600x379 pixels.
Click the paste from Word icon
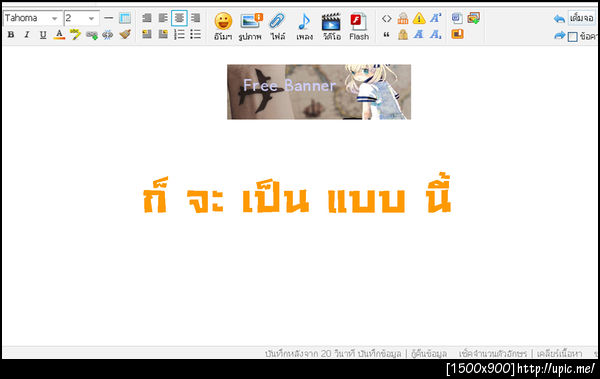tap(457, 18)
